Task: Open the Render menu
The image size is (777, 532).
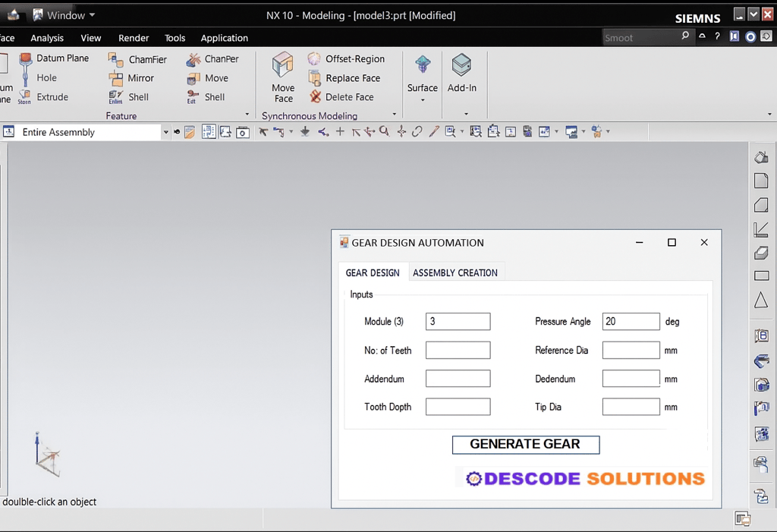Action: point(134,38)
